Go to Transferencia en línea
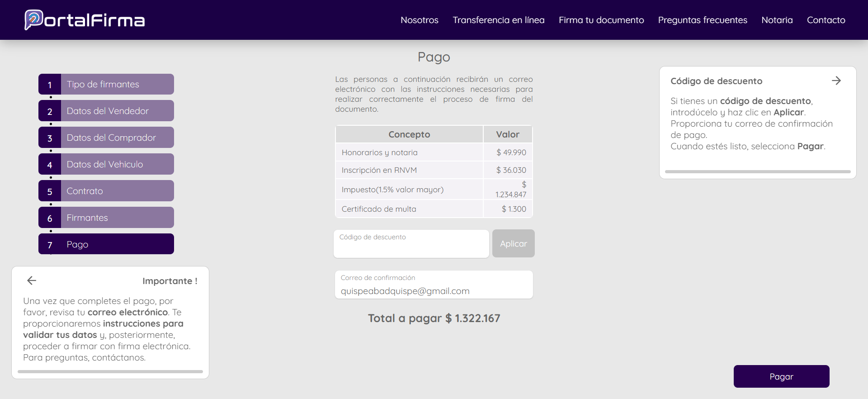 (x=498, y=20)
